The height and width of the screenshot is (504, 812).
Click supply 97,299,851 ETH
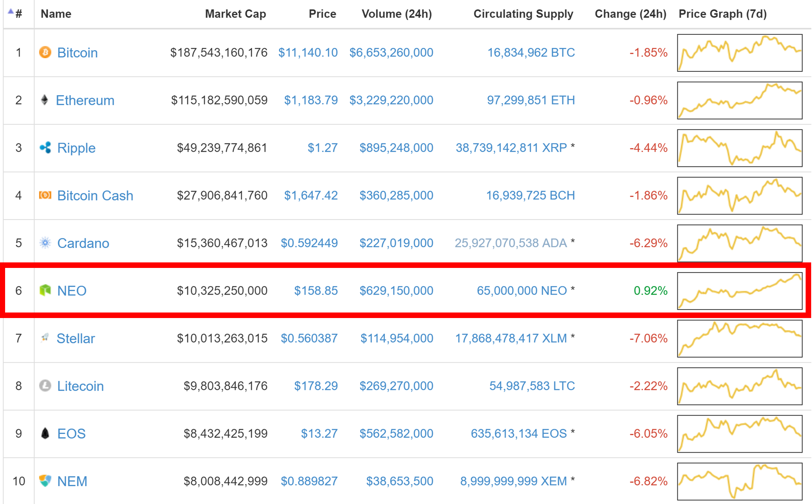click(531, 100)
